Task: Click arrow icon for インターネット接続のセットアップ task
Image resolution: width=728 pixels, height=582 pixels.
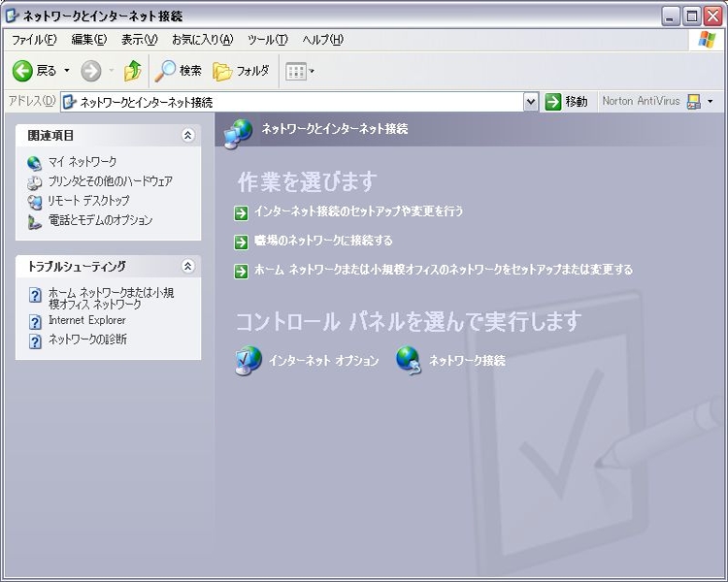Action: coord(241,213)
